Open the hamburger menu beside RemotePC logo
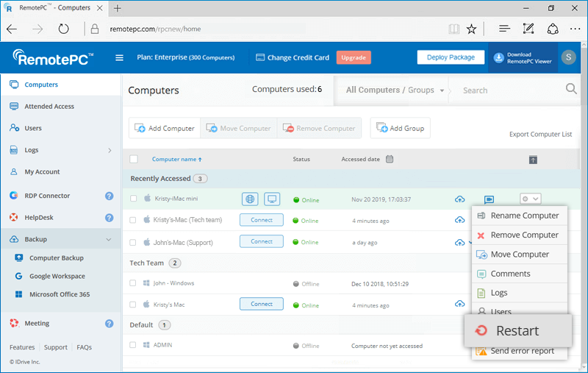The height and width of the screenshot is (373, 588). click(120, 58)
